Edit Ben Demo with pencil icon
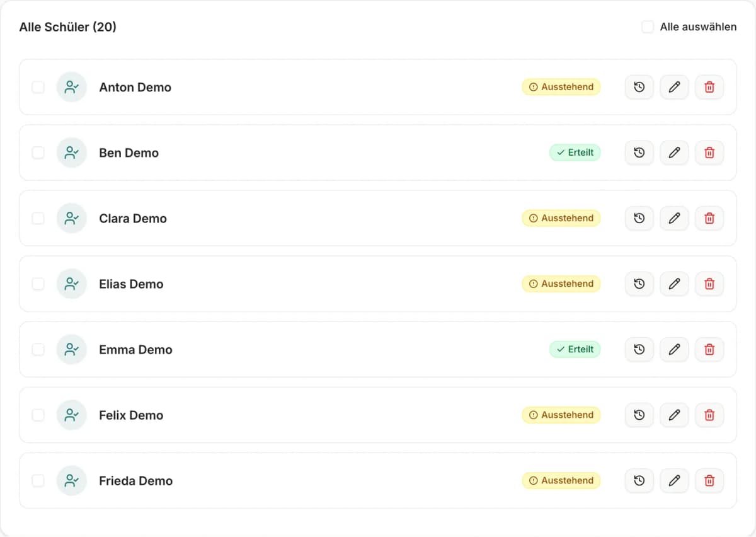Image resolution: width=756 pixels, height=537 pixels. pyautogui.click(x=674, y=153)
